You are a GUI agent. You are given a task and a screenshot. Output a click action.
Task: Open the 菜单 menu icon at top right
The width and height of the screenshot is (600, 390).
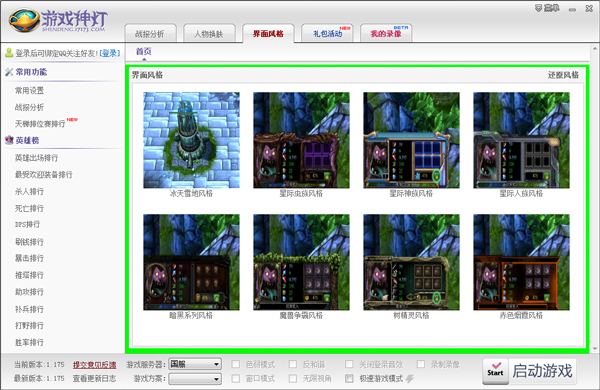click(x=538, y=8)
